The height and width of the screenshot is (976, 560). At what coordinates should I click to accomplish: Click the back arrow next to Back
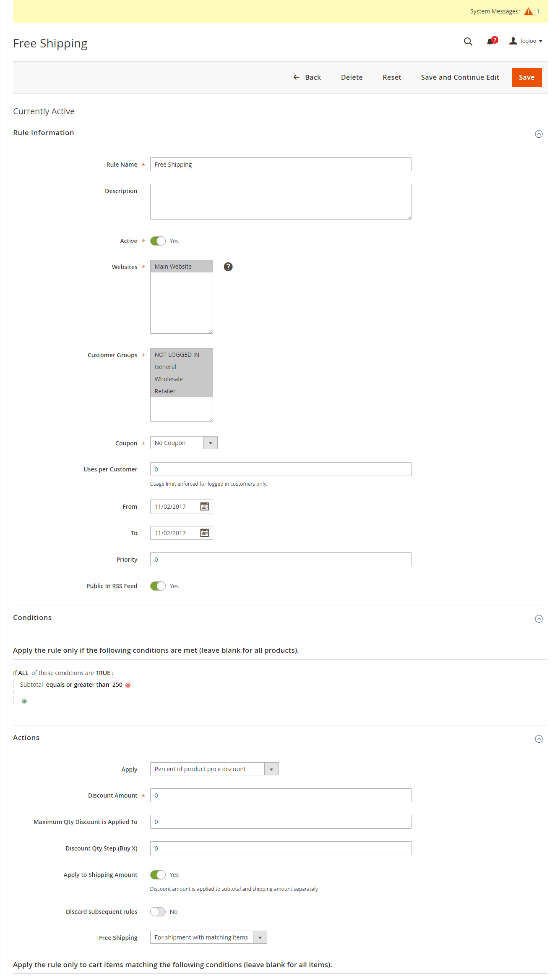(x=296, y=77)
